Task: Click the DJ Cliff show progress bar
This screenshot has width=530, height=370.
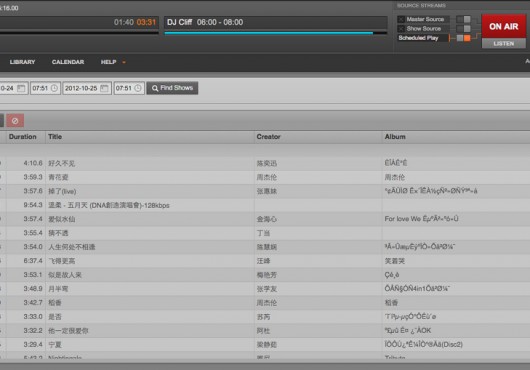Action: (275, 33)
